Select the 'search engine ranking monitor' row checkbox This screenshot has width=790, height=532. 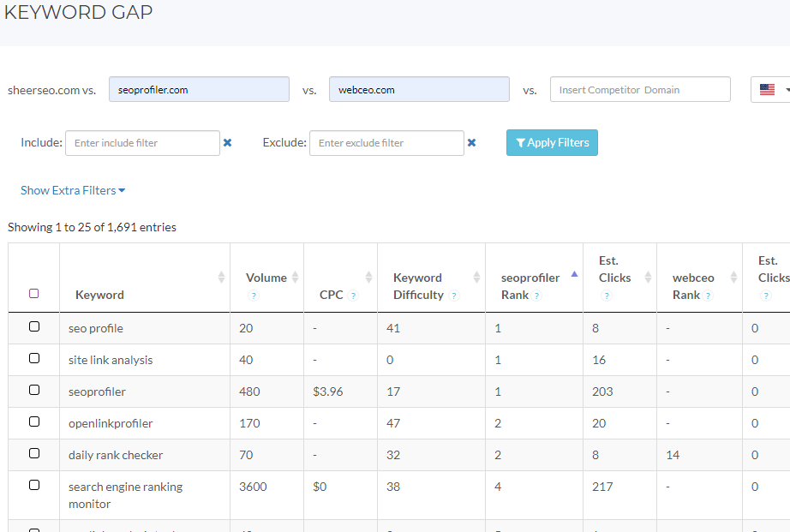(x=34, y=485)
